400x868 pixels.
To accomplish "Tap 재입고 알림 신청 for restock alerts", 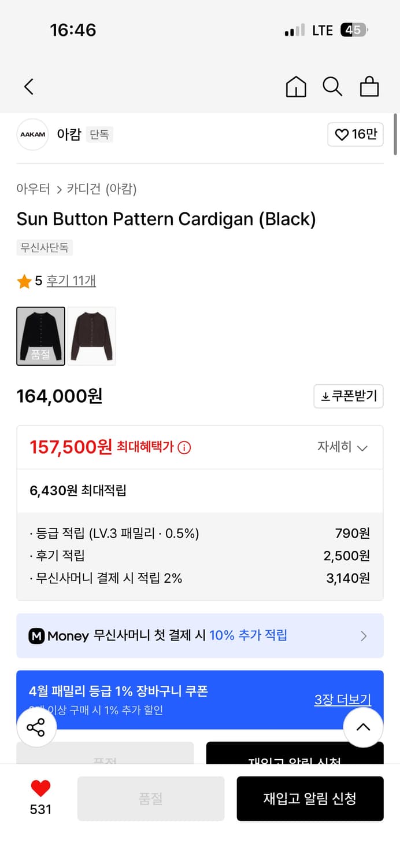I will point(310,799).
